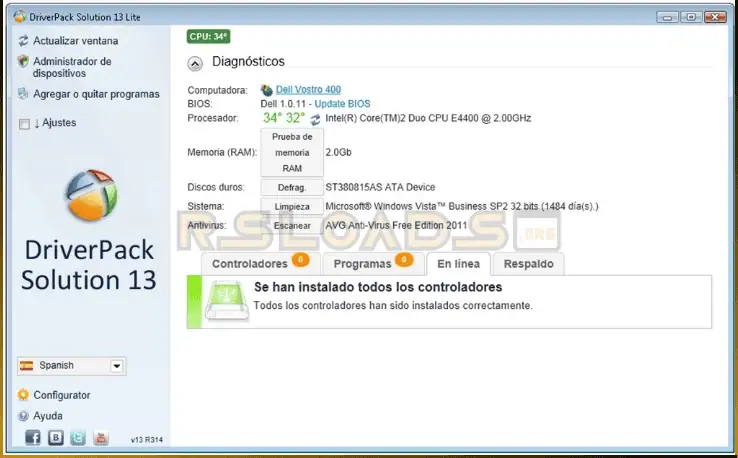Click the v13 R314 version text
This screenshot has height=458, width=738.
[x=147, y=440]
